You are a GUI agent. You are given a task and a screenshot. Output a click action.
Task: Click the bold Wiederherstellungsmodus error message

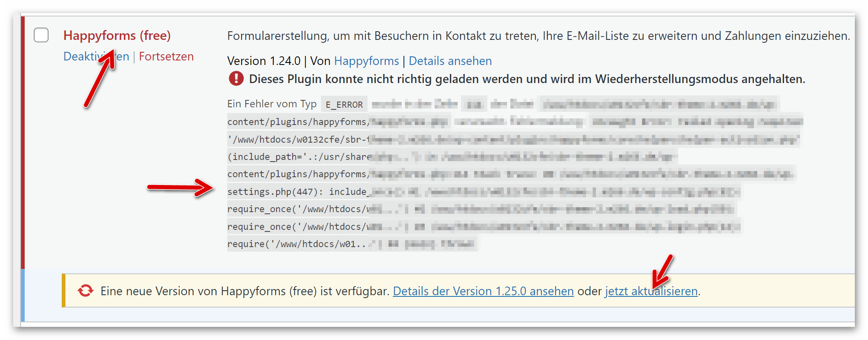[x=527, y=79]
